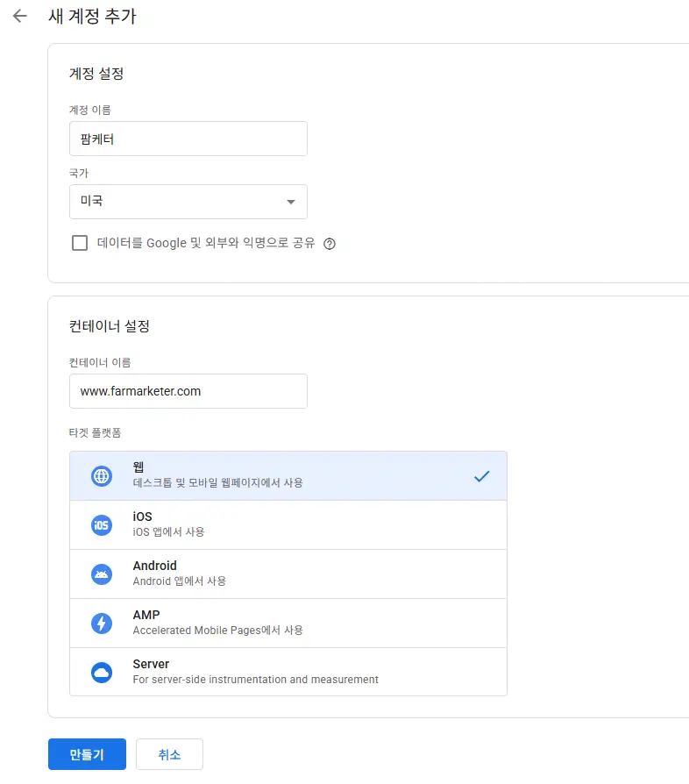
Task: Choose 'Android 앱에서 사용' target platform
Action: tap(288, 574)
